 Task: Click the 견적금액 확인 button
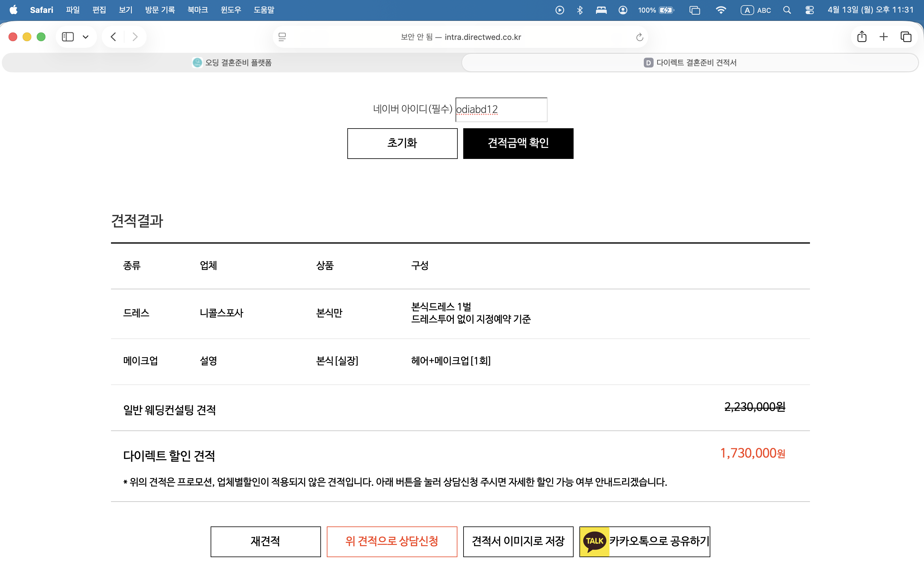coord(518,143)
